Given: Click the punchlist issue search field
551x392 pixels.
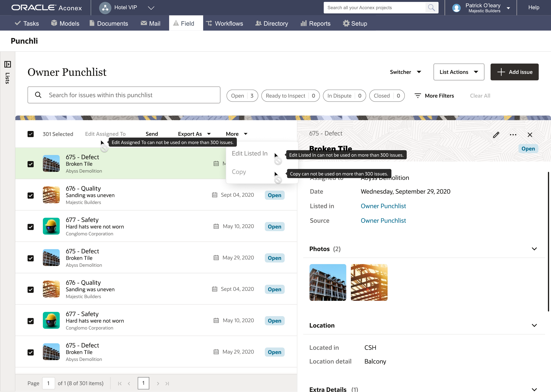Looking at the screenshot, I should 124,95.
